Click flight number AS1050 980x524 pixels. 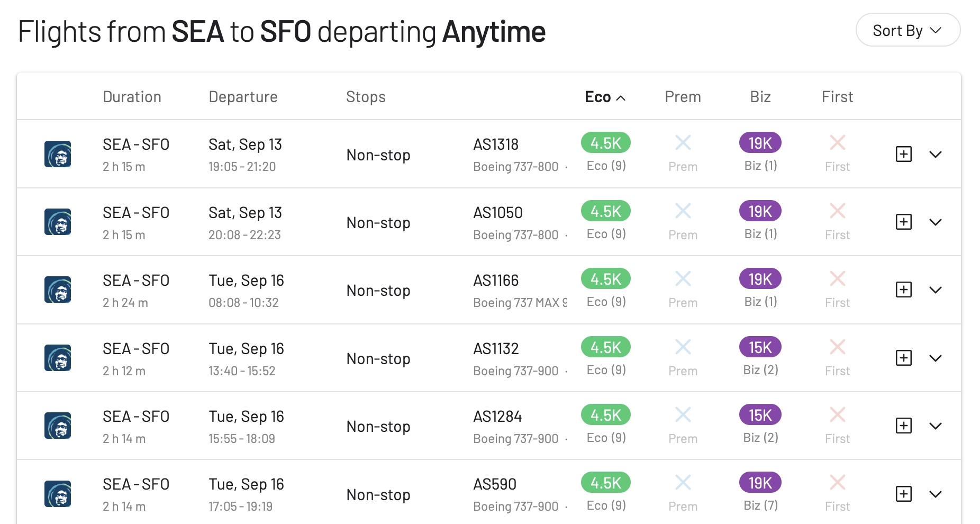click(498, 213)
